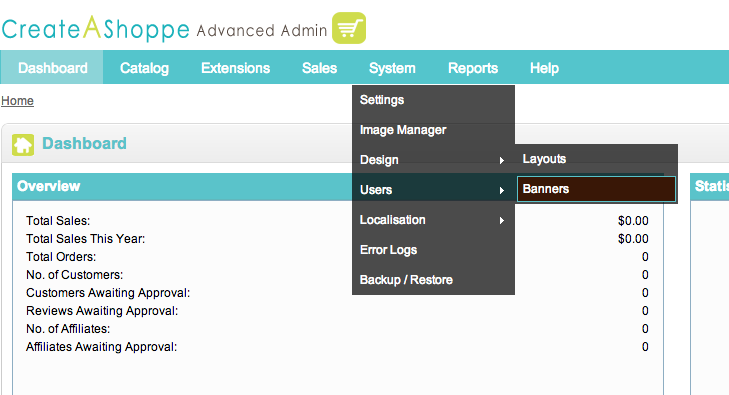Open the System menu
729x395 pixels.
(x=392, y=68)
